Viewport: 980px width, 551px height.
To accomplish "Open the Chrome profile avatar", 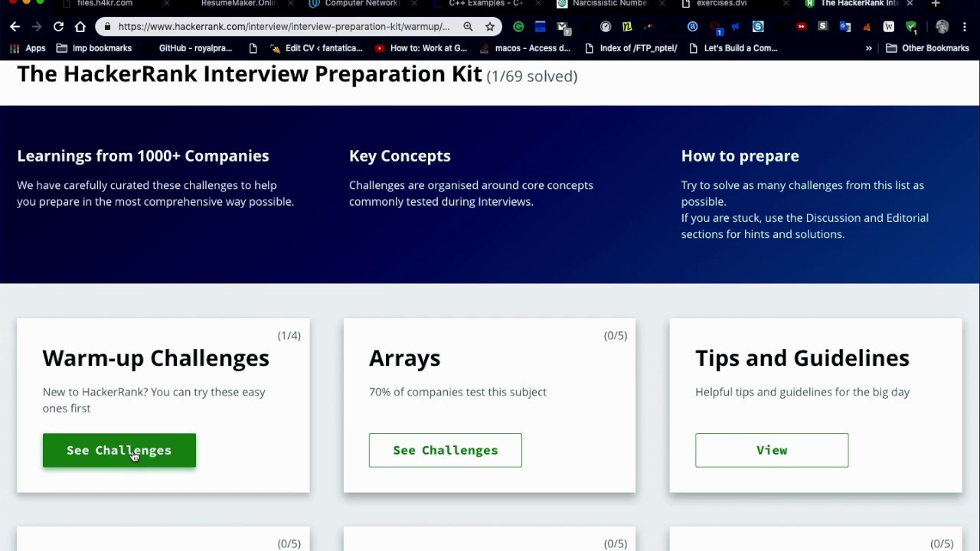I will (x=942, y=27).
